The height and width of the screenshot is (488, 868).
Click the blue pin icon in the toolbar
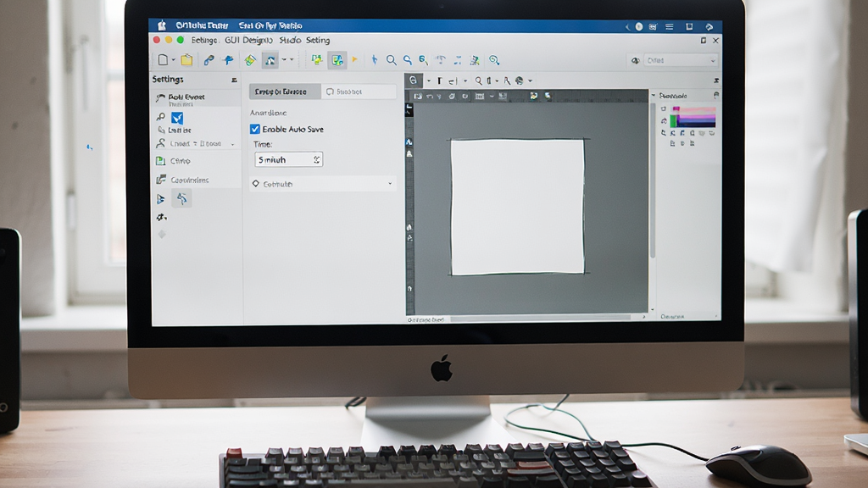pyautogui.click(x=227, y=60)
